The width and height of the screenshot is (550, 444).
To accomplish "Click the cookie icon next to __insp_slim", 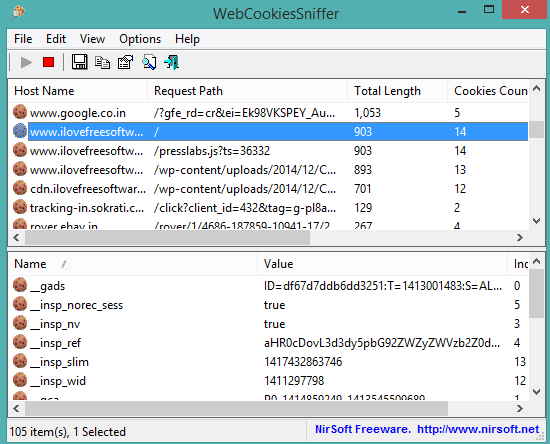I will coord(20,361).
